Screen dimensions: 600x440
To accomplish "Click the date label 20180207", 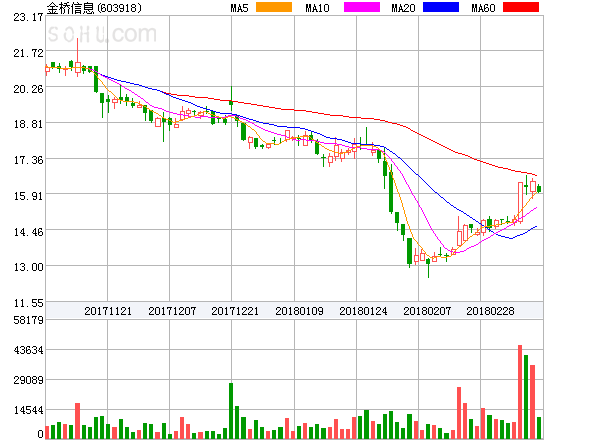I will tap(427, 311).
